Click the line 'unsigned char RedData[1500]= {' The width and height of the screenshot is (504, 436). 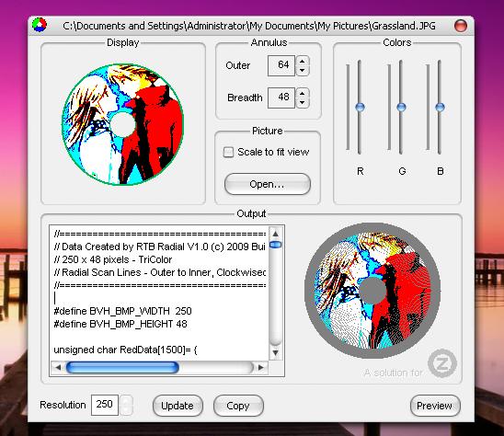tap(125, 350)
